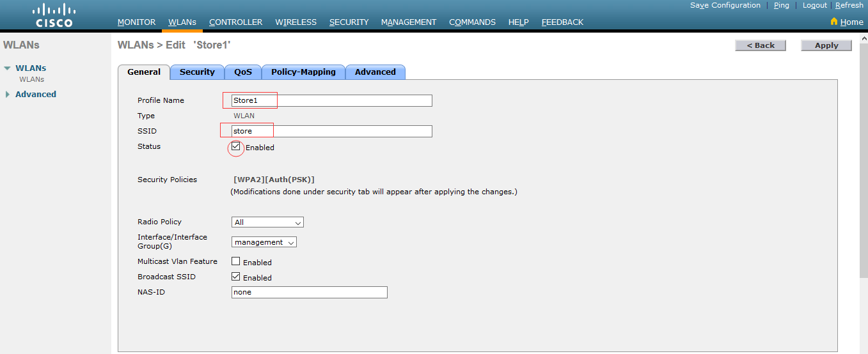The height and width of the screenshot is (354, 868).
Task: Switch to the Policy-Mapping tab
Action: 303,72
